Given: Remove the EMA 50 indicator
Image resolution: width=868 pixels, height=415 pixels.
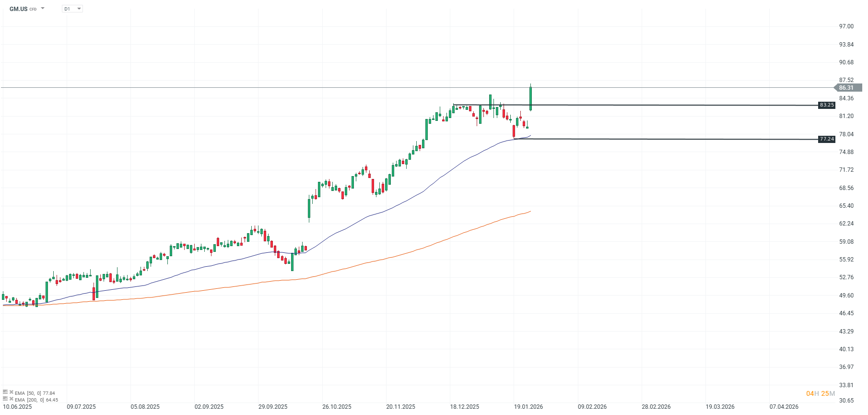Looking at the screenshot, I should coord(12,392).
